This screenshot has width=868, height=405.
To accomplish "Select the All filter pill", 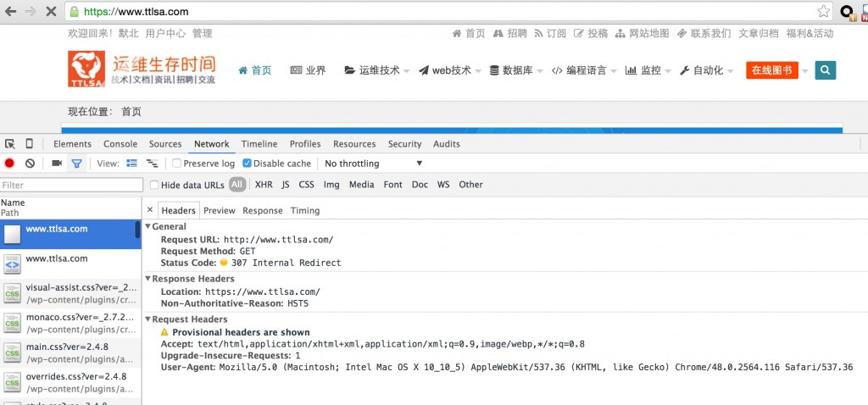I will click(x=237, y=185).
